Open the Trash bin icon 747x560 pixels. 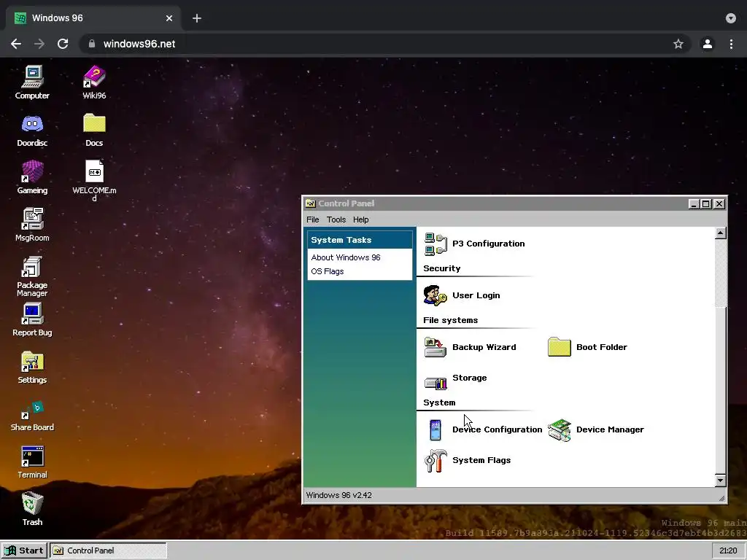(32, 508)
